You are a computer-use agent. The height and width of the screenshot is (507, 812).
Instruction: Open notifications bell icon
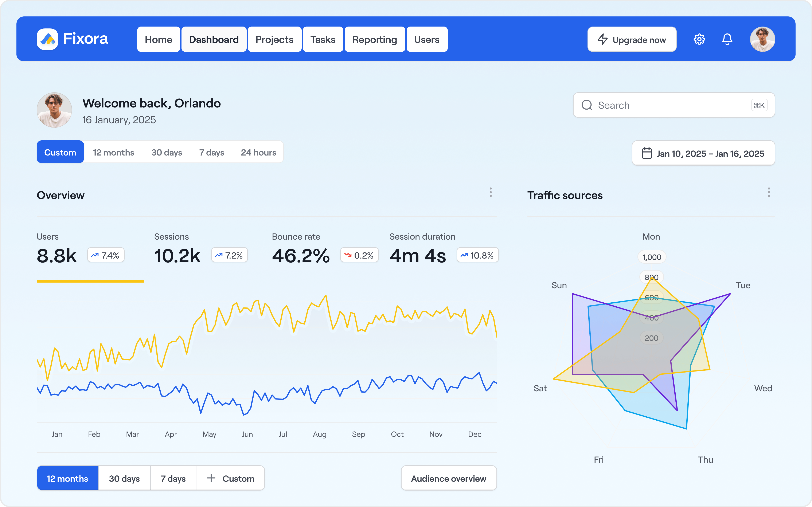coord(727,39)
